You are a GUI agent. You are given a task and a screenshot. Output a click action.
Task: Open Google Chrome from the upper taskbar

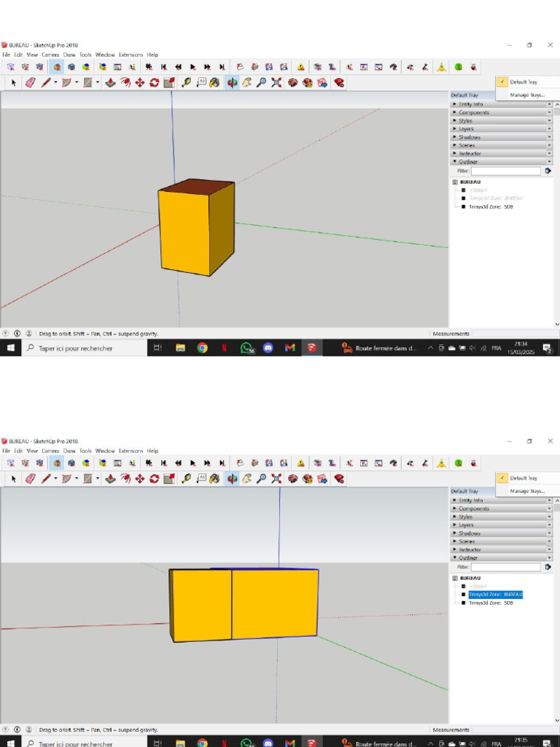point(203,349)
